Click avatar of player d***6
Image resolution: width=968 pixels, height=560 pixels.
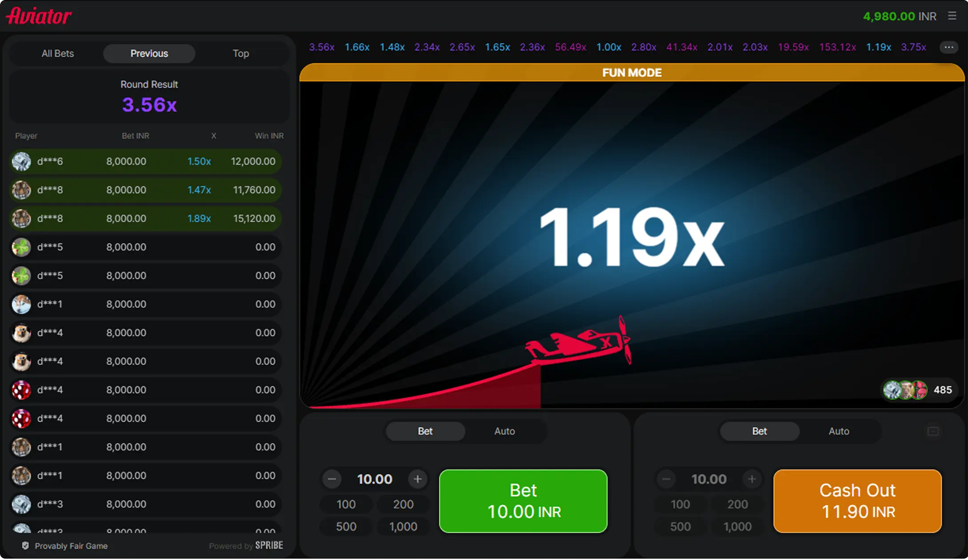pyautogui.click(x=21, y=162)
